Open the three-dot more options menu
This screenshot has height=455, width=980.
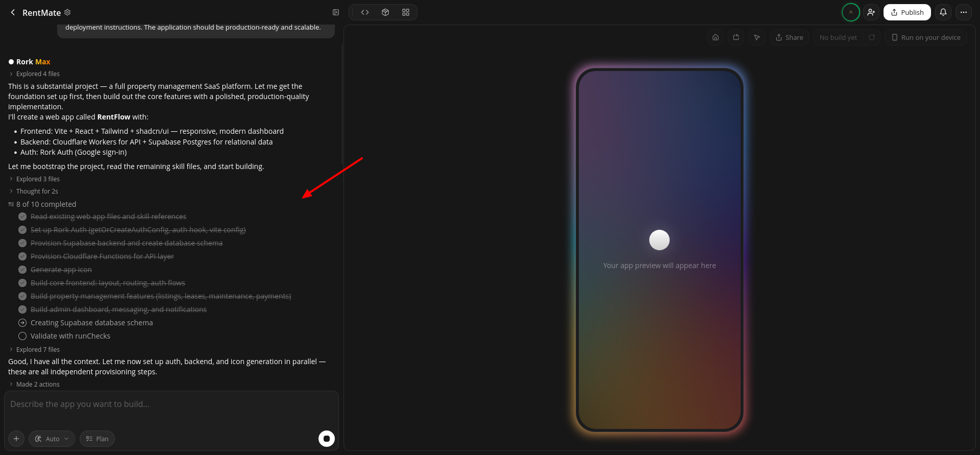964,12
